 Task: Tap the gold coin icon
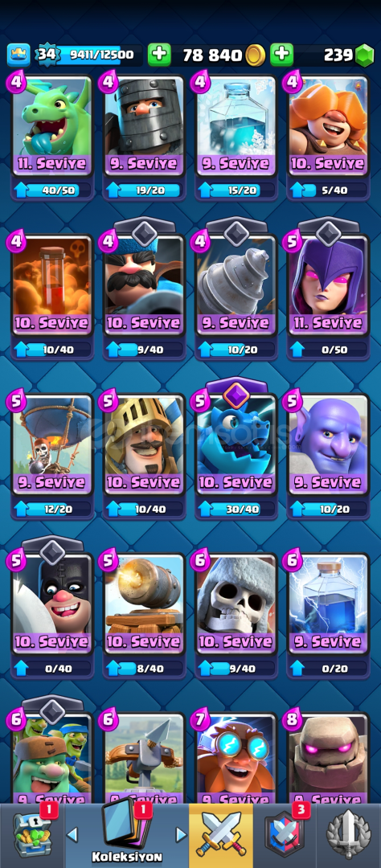coord(256,55)
